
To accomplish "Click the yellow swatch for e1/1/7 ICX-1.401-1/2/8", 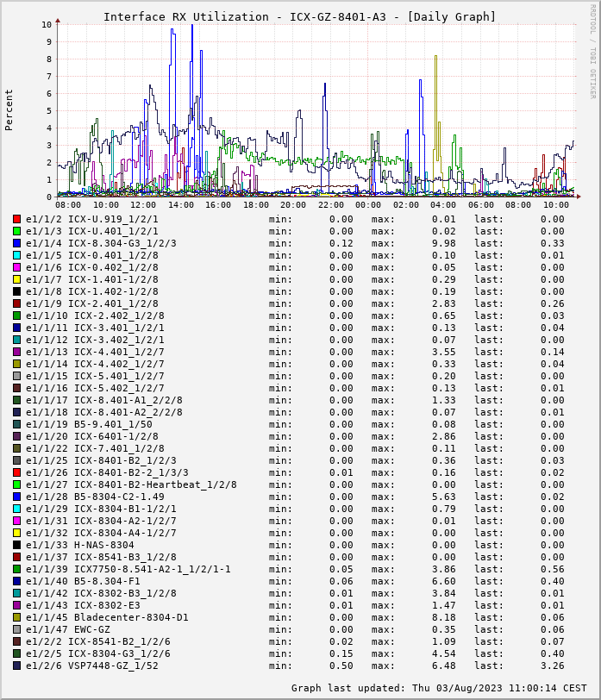I will tap(17, 279).
